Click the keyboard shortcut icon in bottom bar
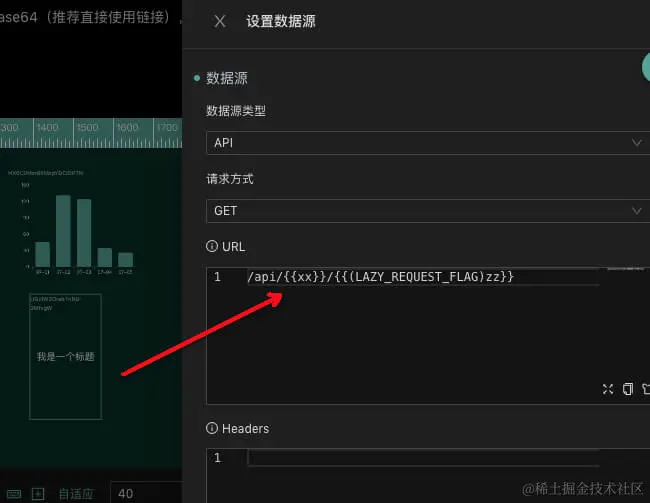The height and width of the screenshot is (503, 650). [x=14, y=493]
